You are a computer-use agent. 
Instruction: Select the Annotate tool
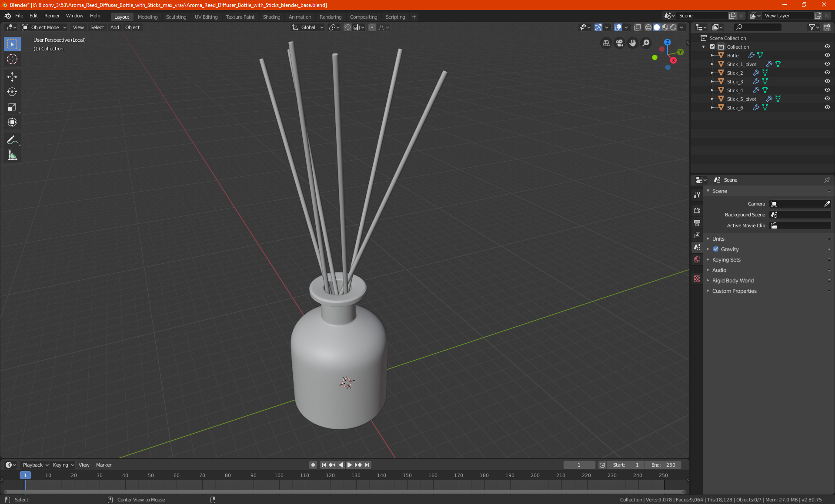click(x=12, y=140)
